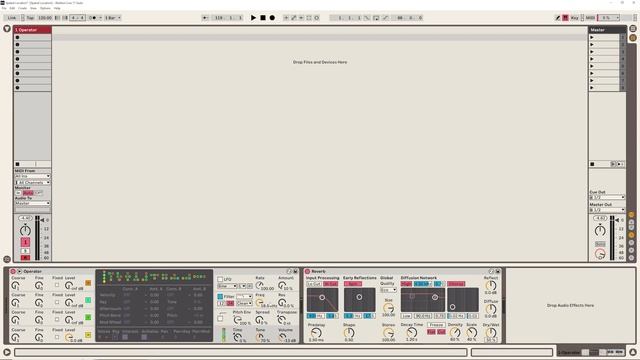Click the Link button
Screen dimensions: 640x360
click(x=12, y=18)
